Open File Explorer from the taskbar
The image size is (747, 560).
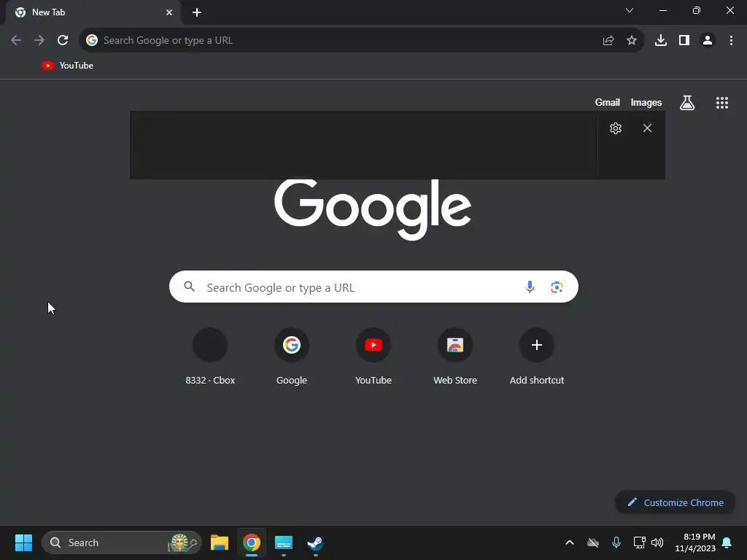click(x=220, y=542)
